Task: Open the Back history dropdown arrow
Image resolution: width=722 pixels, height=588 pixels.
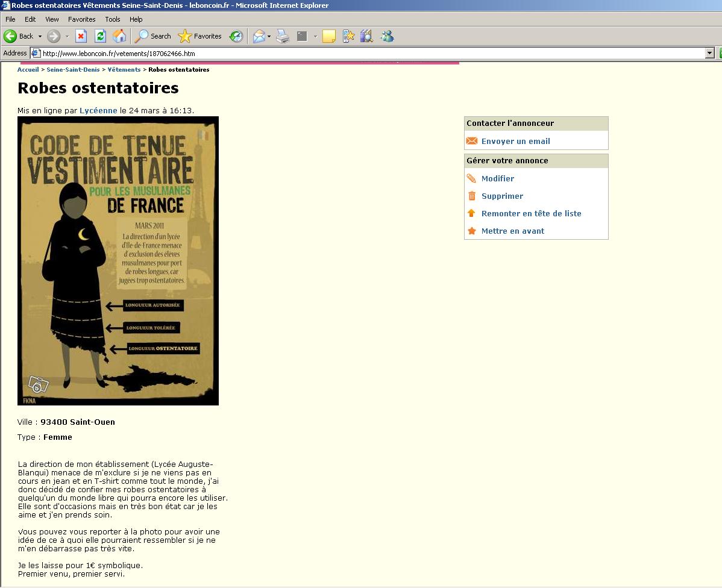Action: coord(40,36)
